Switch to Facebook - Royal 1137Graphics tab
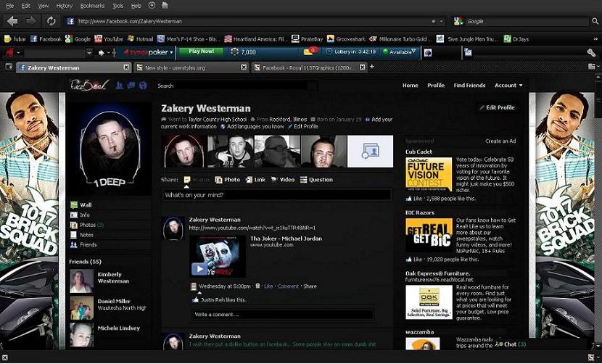The image size is (602, 364). tap(310, 67)
